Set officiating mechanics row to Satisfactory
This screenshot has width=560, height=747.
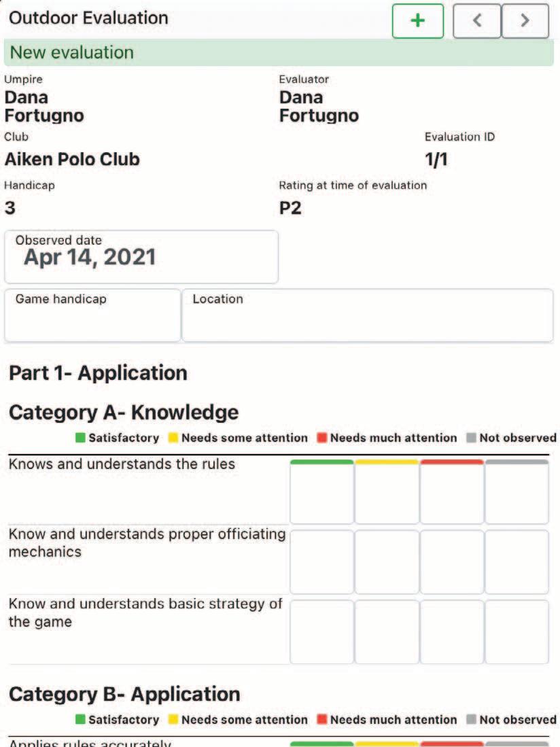[322, 562]
